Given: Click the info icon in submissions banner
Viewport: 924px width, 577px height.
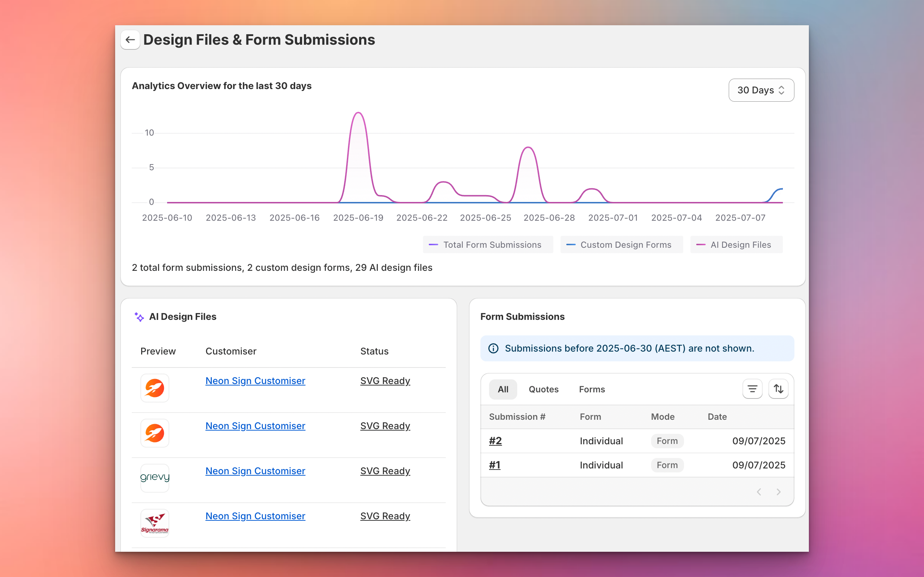Looking at the screenshot, I should (x=493, y=348).
